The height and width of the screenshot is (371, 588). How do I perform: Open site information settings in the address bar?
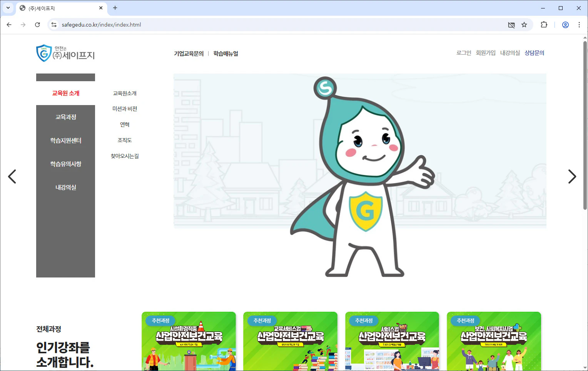tap(54, 25)
